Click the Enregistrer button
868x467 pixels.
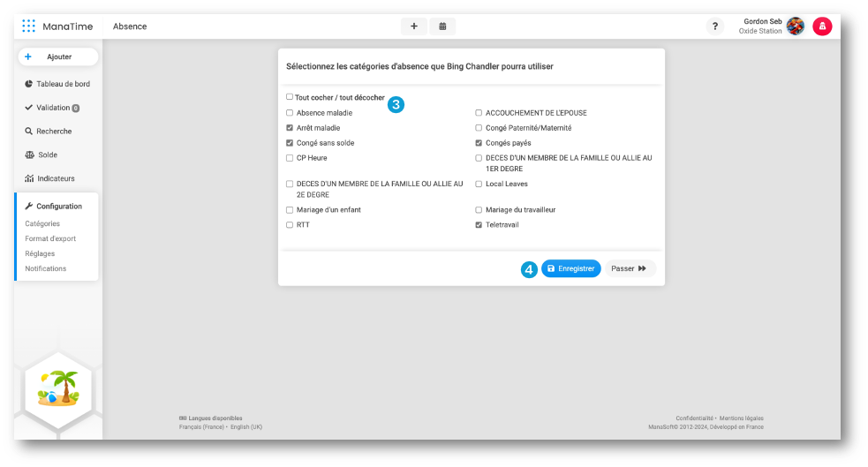pyautogui.click(x=570, y=268)
